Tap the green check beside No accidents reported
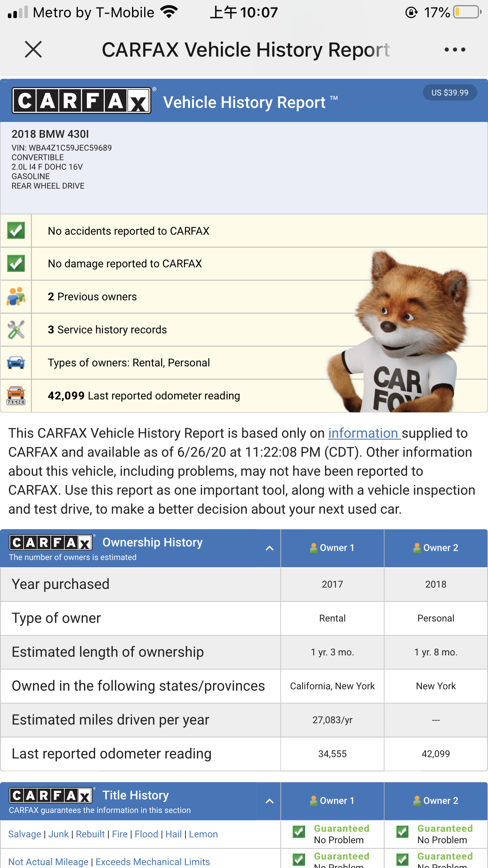The height and width of the screenshot is (868, 488). click(16, 231)
